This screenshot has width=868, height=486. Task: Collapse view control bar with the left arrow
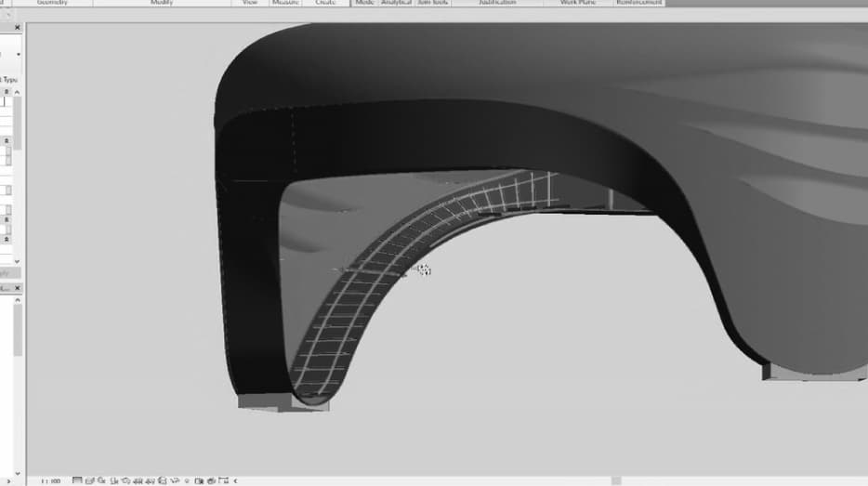pos(236,480)
